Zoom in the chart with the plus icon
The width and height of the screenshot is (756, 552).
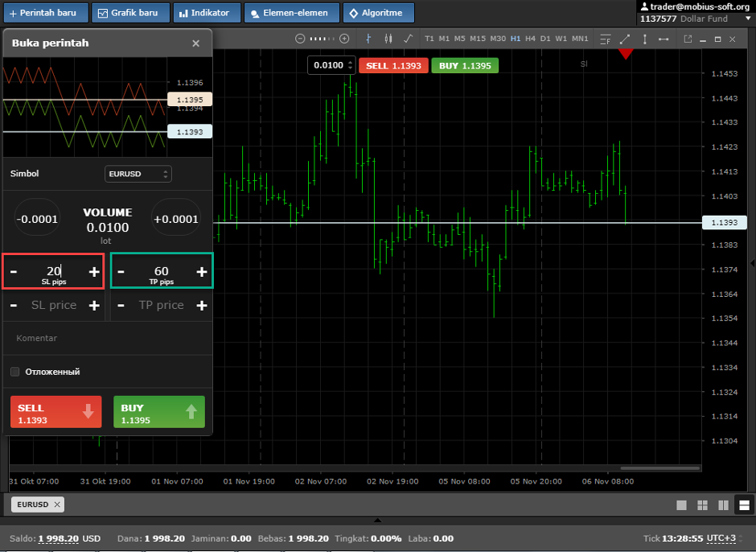(345, 39)
